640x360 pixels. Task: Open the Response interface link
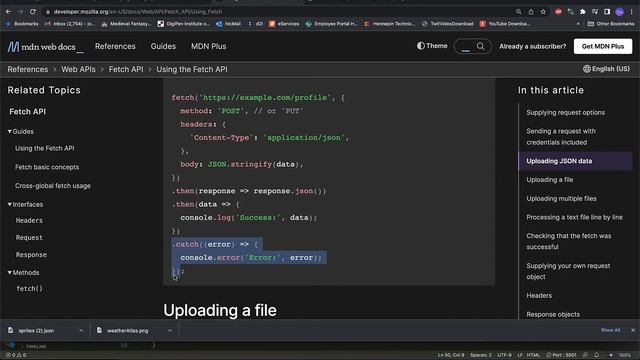31,255
